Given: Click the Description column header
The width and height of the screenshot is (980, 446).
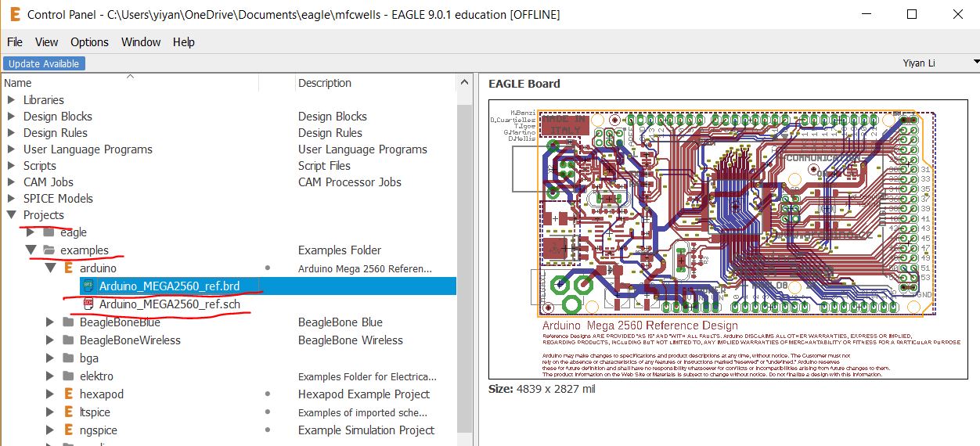Looking at the screenshot, I should pos(325,83).
